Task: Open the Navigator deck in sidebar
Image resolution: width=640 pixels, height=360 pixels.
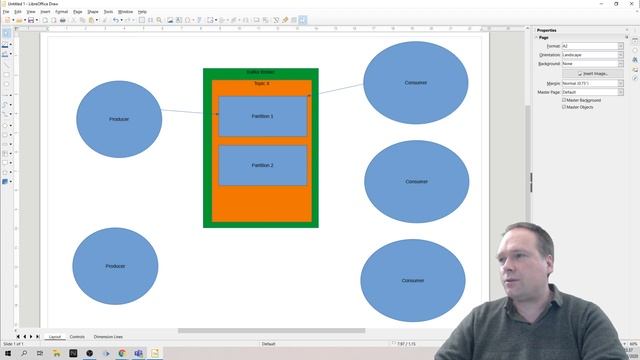Action: (x=635, y=78)
